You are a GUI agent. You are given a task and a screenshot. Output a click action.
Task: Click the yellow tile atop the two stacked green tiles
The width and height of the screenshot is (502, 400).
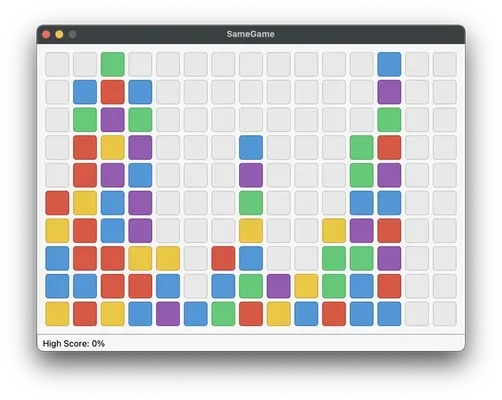pos(334,230)
